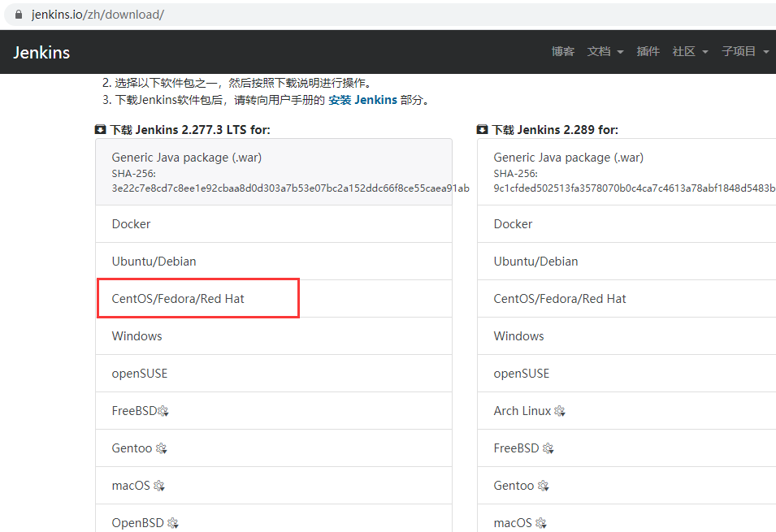Screen dimensions: 776x532
Task: Click the gear icon beside Arch Linux
Action: click(560, 411)
